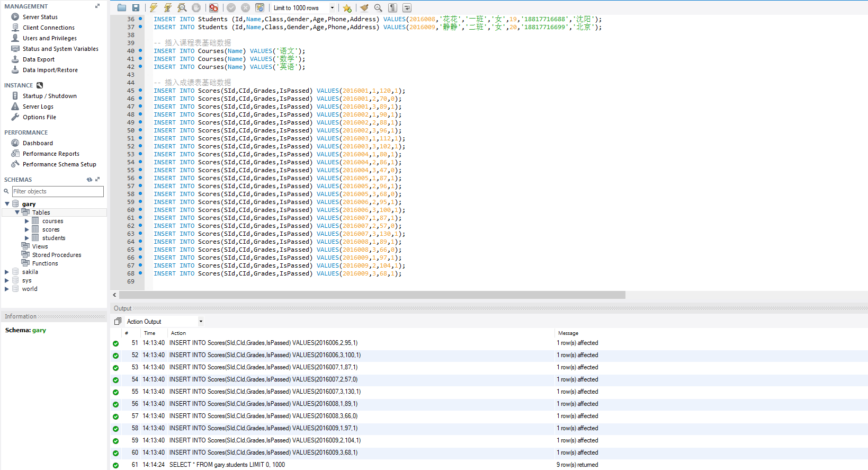Select the Functions node
This screenshot has height=470, width=868.
click(45, 263)
